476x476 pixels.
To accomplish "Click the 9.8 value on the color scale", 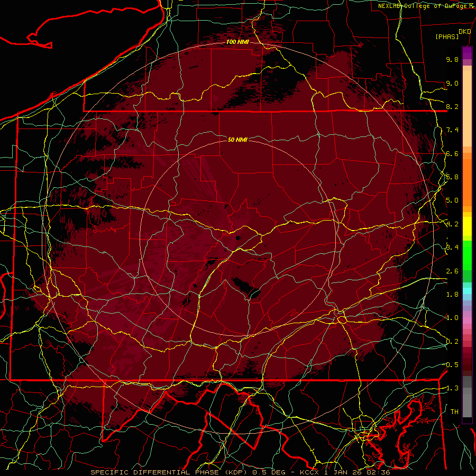I will point(452,59).
